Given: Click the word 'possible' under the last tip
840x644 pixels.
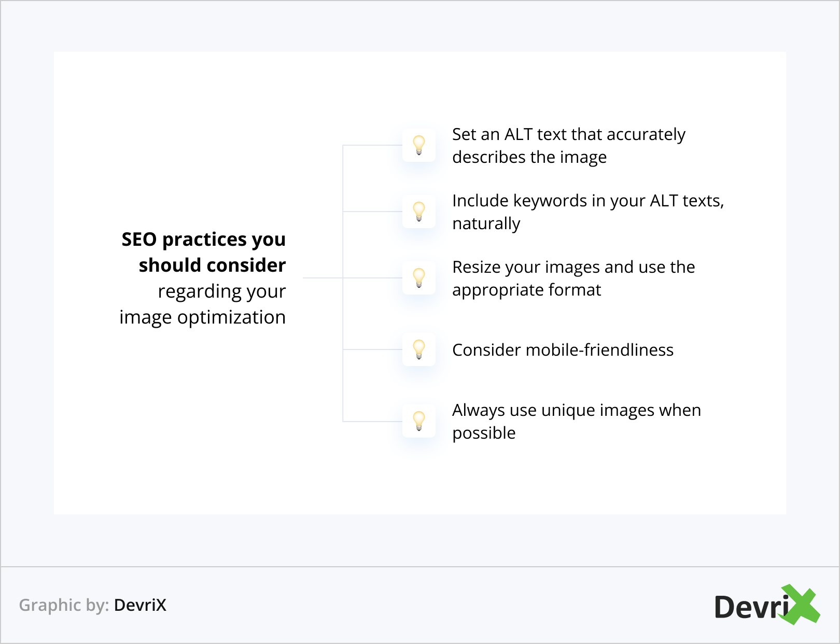Looking at the screenshot, I should pos(484,433).
